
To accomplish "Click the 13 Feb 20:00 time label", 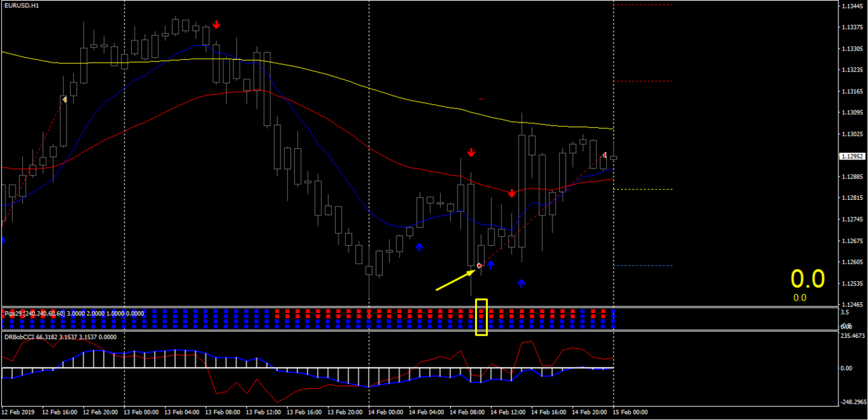I will point(345,411).
